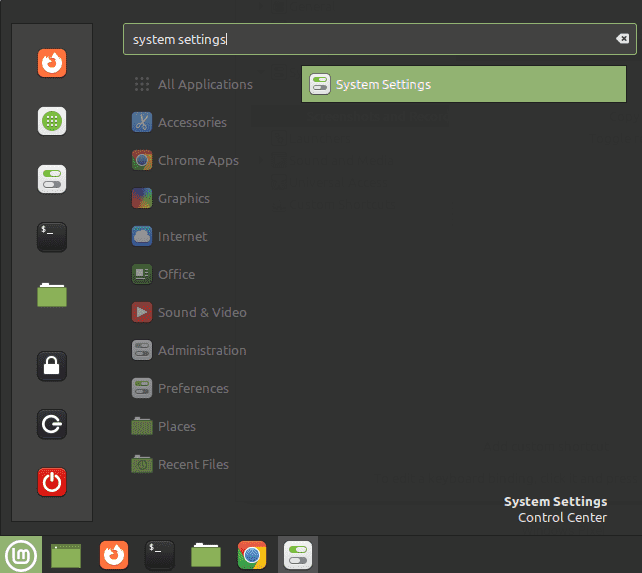Open Files folder in favorites sidebar
Image resolution: width=642 pixels, height=573 pixels.
(52, 295)
